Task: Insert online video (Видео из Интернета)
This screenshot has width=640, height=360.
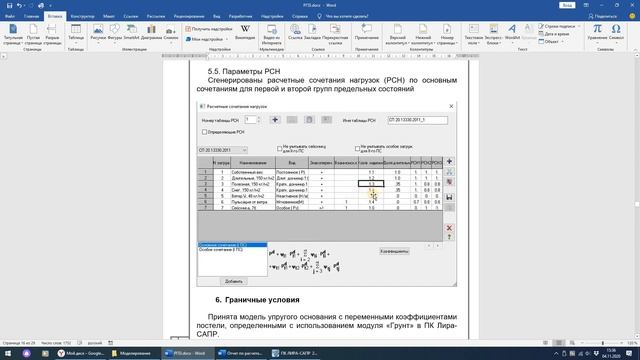Action: (271, 34)
